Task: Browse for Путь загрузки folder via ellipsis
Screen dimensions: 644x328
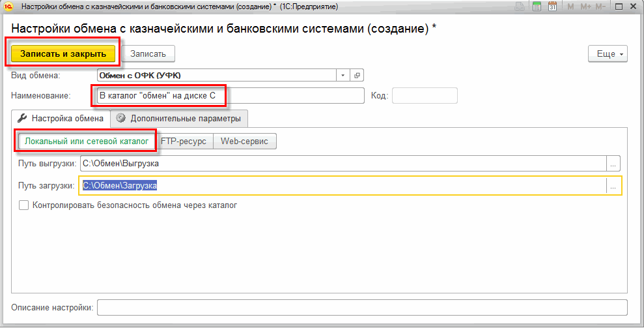Action: click(x=613, y=186)
